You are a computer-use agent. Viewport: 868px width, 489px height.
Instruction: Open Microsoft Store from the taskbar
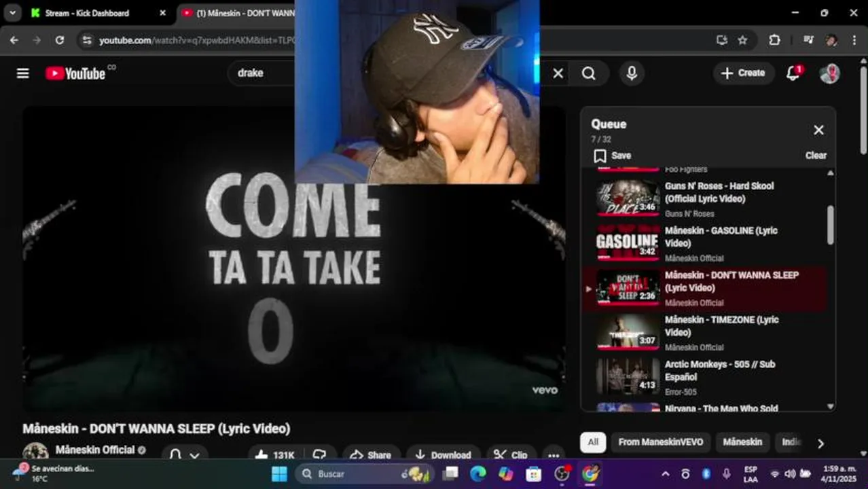click(x=534, y=474)
